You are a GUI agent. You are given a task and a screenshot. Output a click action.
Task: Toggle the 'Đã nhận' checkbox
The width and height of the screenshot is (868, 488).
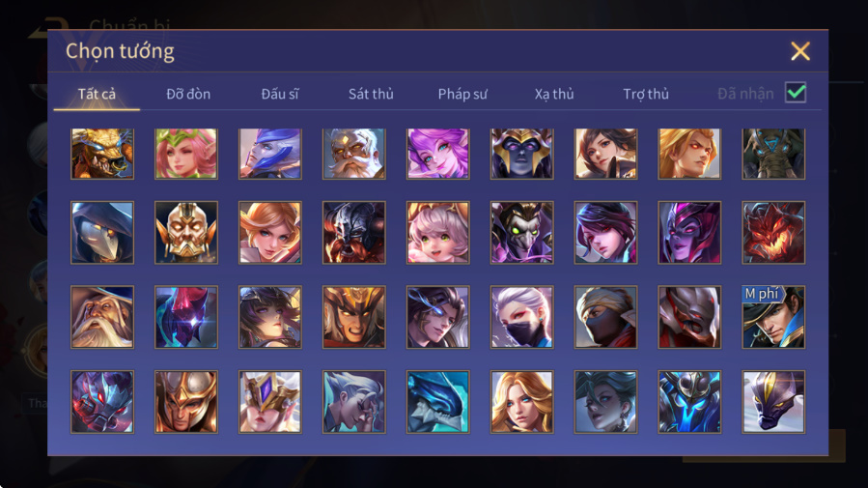(x=796, y=93)
